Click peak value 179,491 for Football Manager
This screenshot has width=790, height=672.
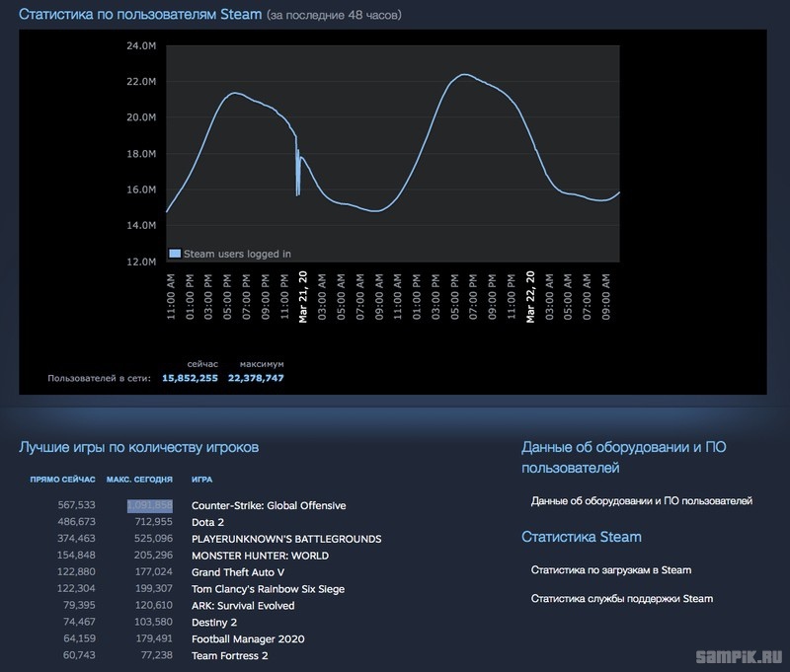click(154, 637)
